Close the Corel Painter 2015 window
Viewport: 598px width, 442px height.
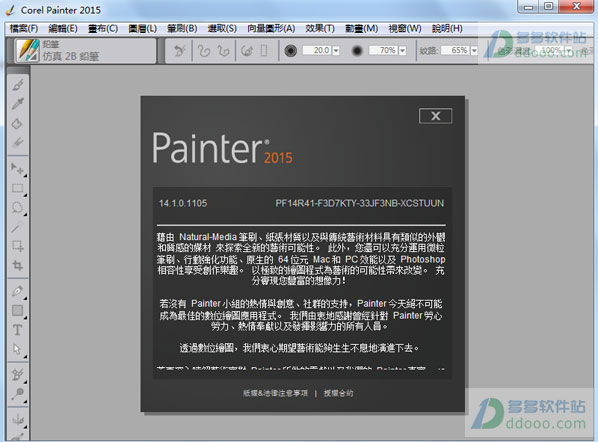[577, 6]
